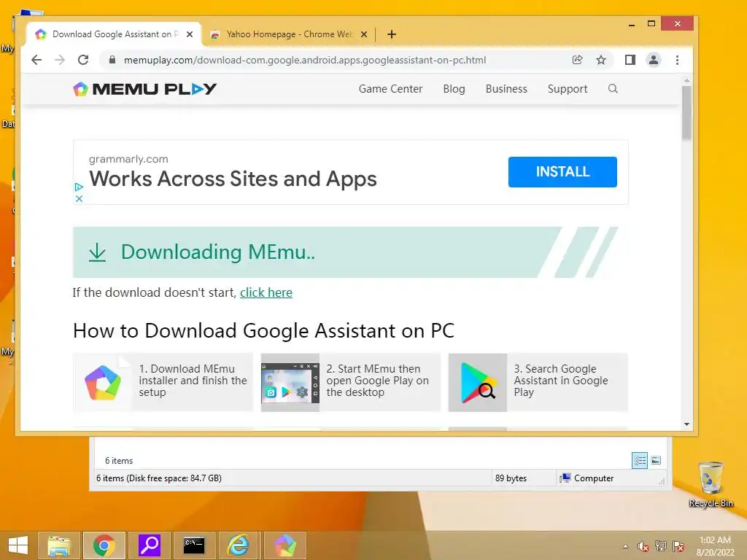747x560 pixels.
Task: Click the MEmu icon on the taskbar
Action: (285, 545)
